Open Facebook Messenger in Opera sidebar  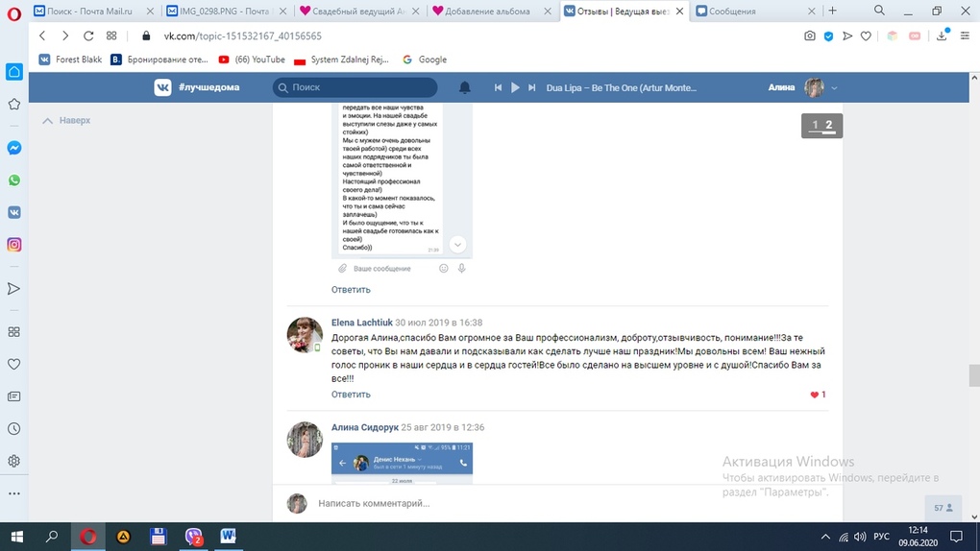14,148
